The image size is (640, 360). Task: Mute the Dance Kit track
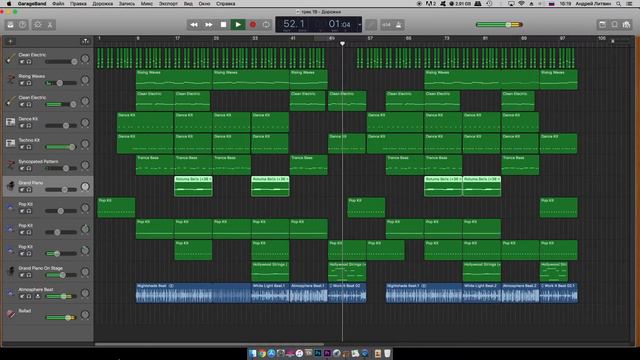click(22, 126)
